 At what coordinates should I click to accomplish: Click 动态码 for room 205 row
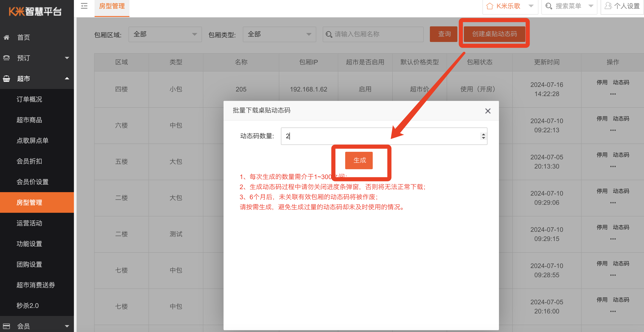[621, 83]
